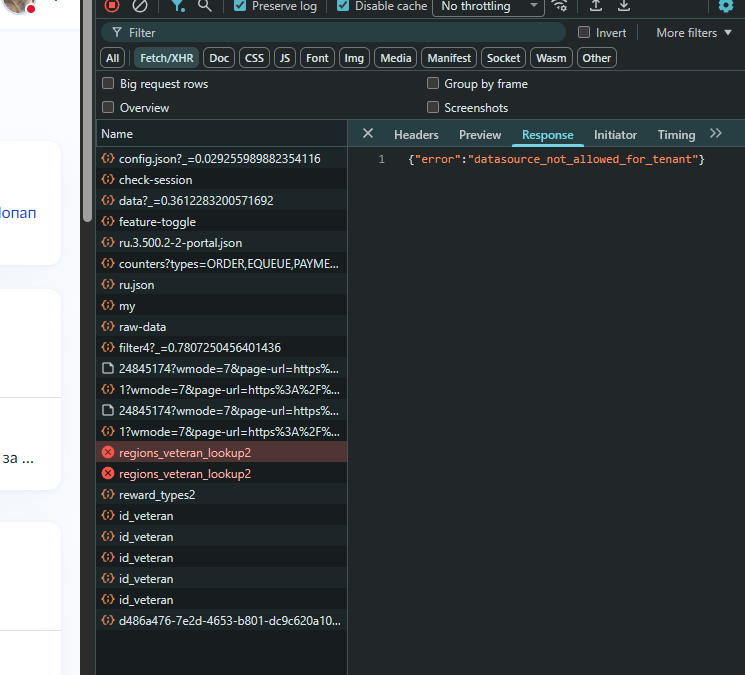Select the reward_types2 request
The width and height of the screenshot is (745, 675).
pos(157,495)
